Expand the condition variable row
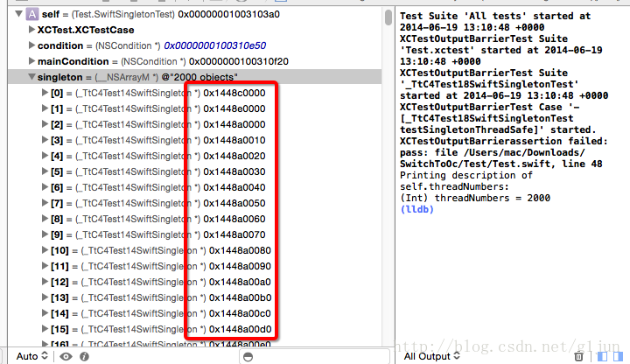Image resolution: width=630 pixels, height=364 pixels. coord(31,45)
